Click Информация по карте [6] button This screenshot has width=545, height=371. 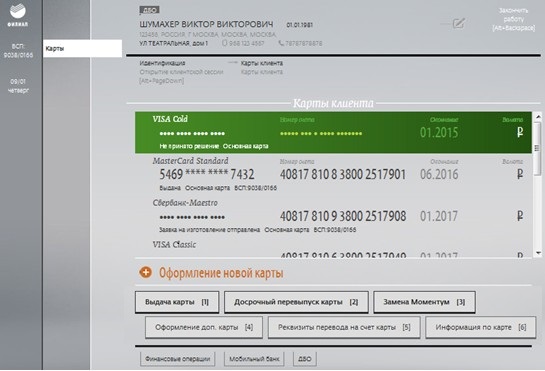[481, 327]
